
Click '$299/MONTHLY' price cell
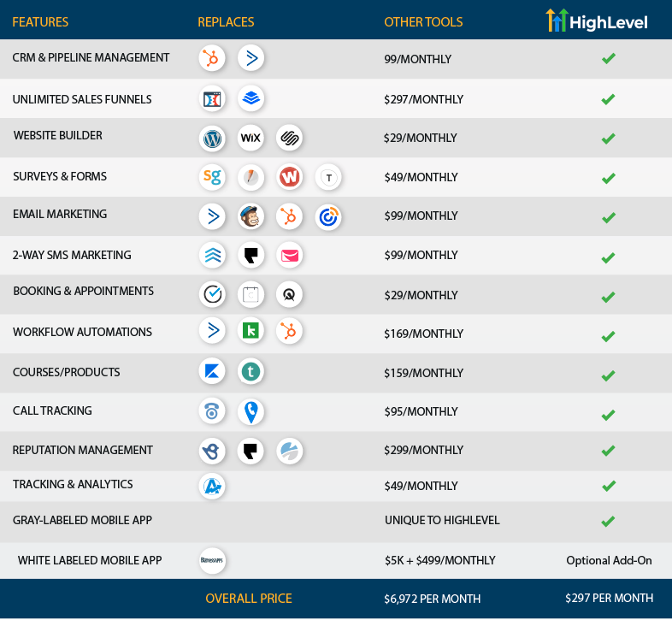[424, 450]
